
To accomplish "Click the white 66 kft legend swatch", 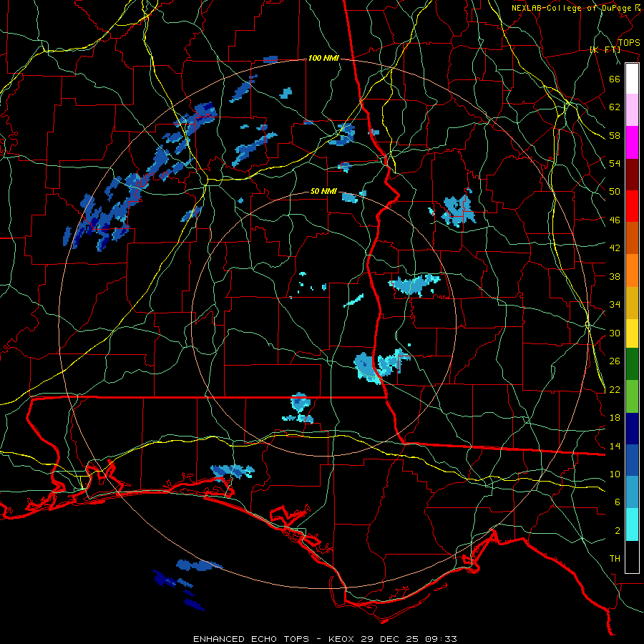I will pos(632,79).
